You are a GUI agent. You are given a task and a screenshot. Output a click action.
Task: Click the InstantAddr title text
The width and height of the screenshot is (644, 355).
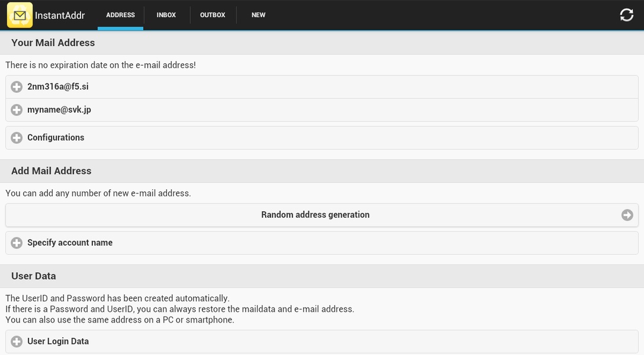60,15
